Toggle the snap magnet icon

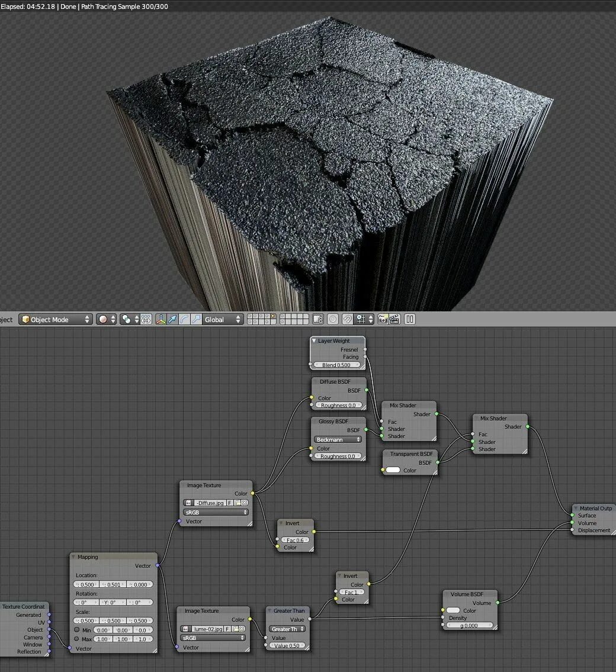click(x=348, y=319)
